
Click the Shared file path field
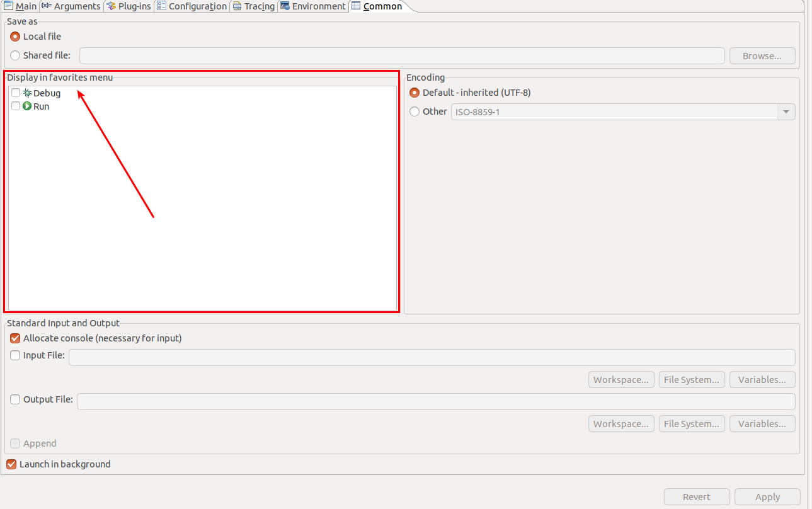point(402,56)
